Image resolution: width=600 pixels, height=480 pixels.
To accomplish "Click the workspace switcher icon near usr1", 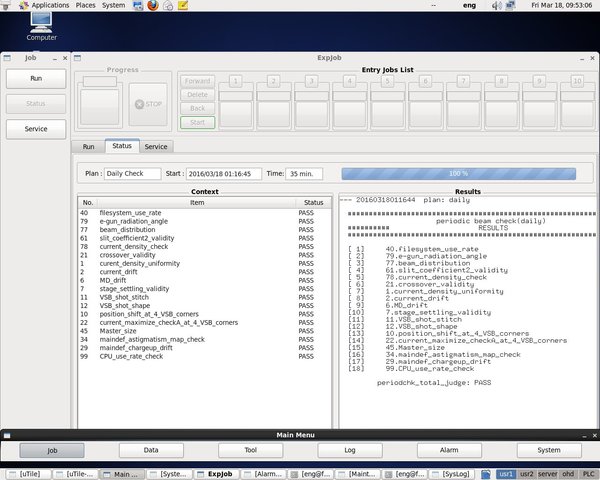I will coord(486,474).
